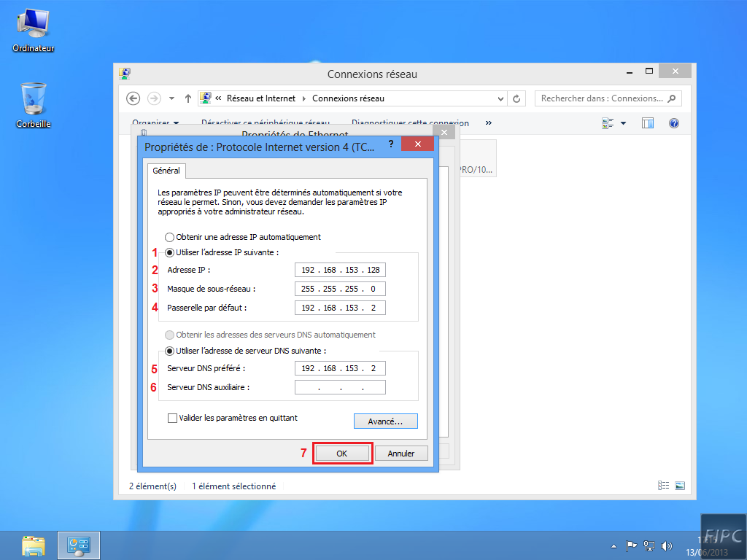Viewport: 747px width, 560px height.
Task: Select the Général tab
Action: pos(166,171)
